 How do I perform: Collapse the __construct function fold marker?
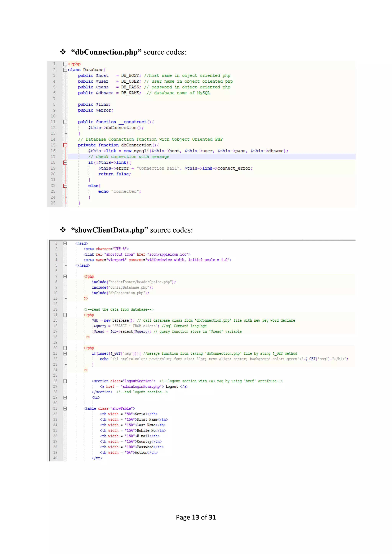[65, 122]
